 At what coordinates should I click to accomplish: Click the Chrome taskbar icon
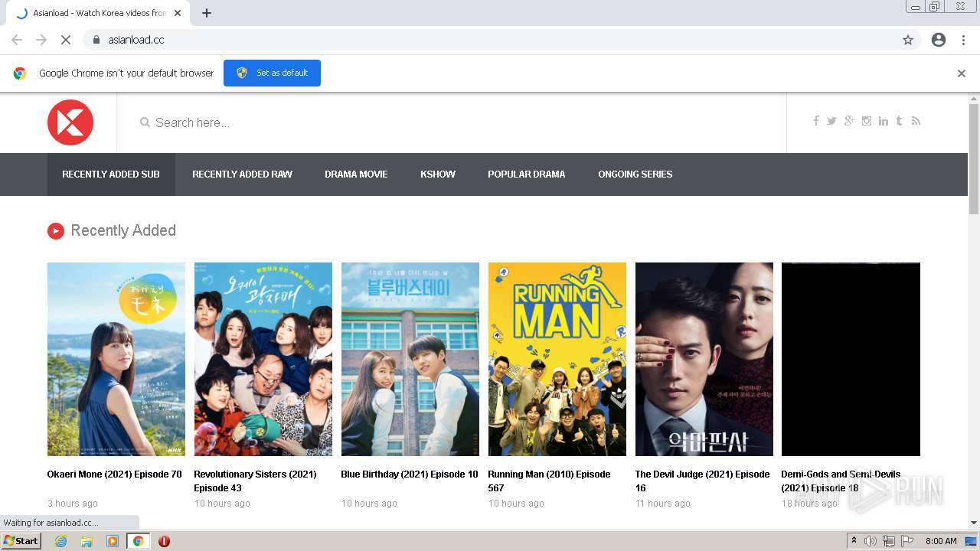click(x=138, y=541)
